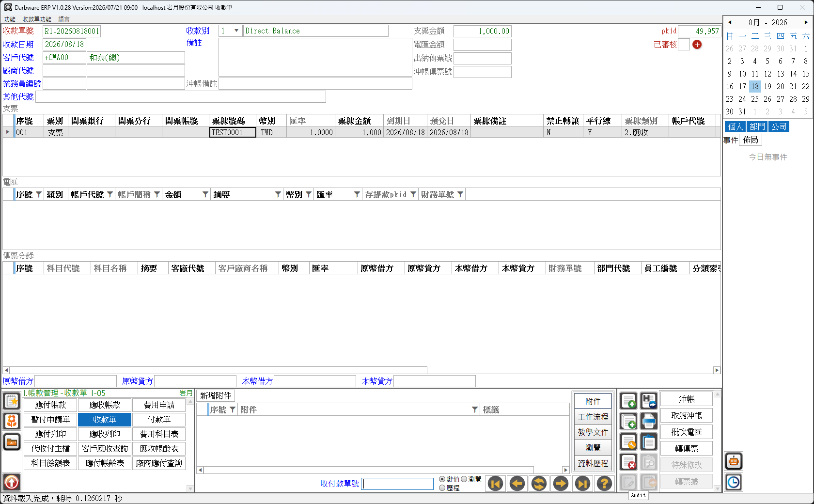Jump to first record icon
Viewport: 814px width, 504px height.
pos(496,483)
